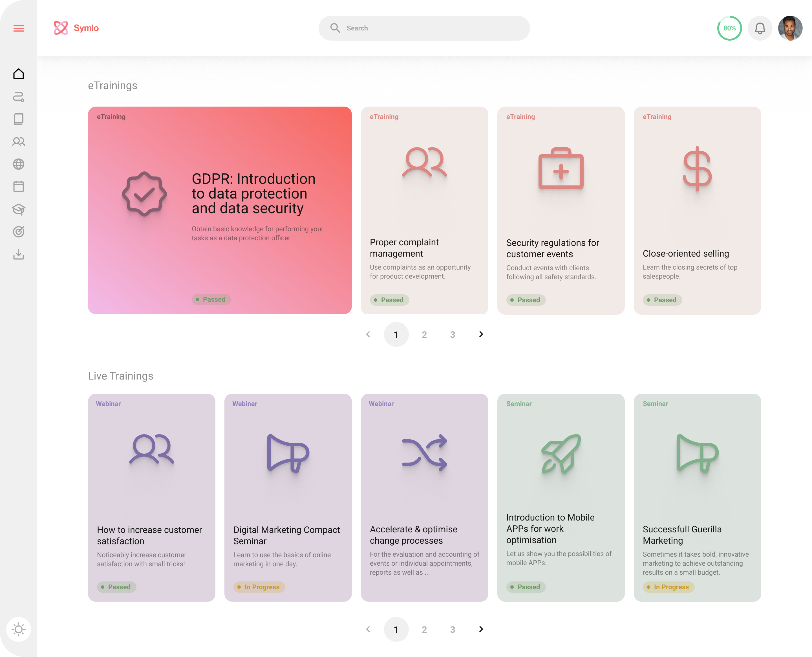Open the book library sidebar icon
Viewport: 812px width, 657px height.
[19, 119]
